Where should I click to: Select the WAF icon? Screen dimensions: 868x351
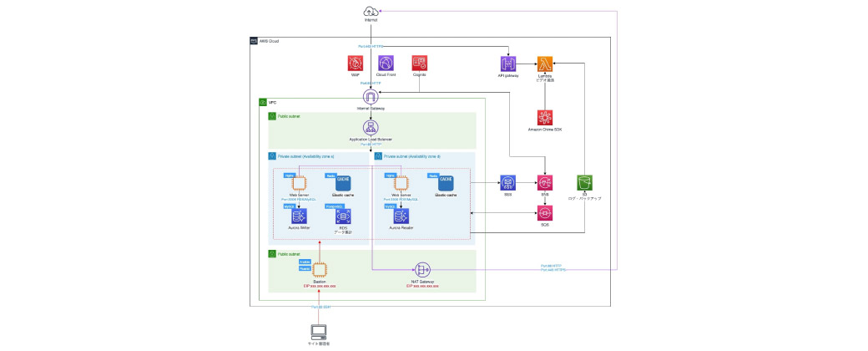(x=356, y=64)
